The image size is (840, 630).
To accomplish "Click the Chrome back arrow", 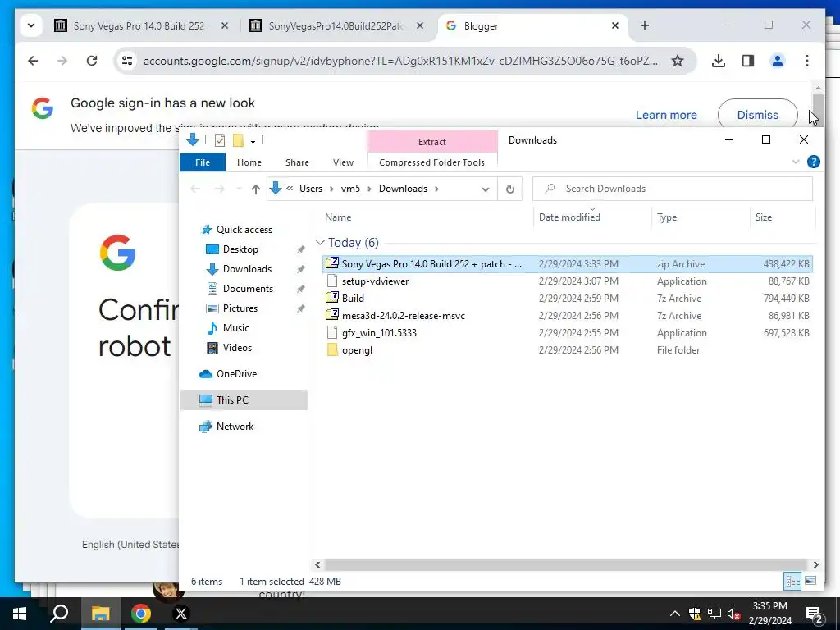I will [33, 61].
